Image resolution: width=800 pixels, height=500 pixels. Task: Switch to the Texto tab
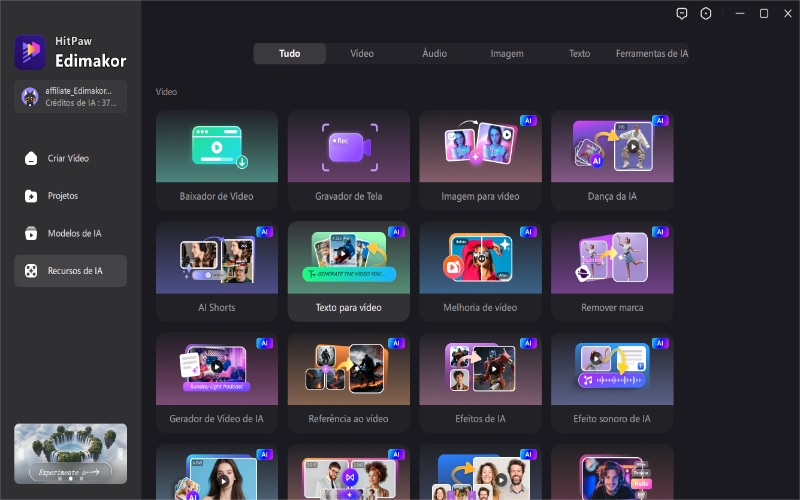point(580,54)
